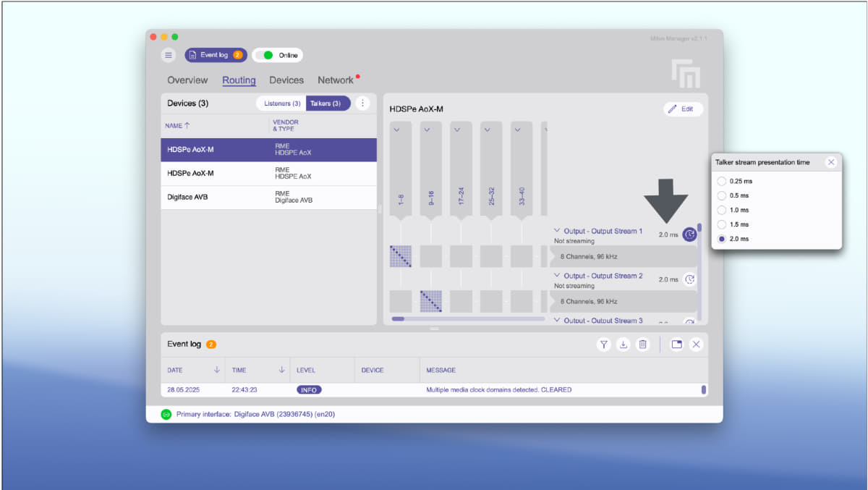Click the DEVICE column header
Screen dimensions: 868x490
pos(373,370)
